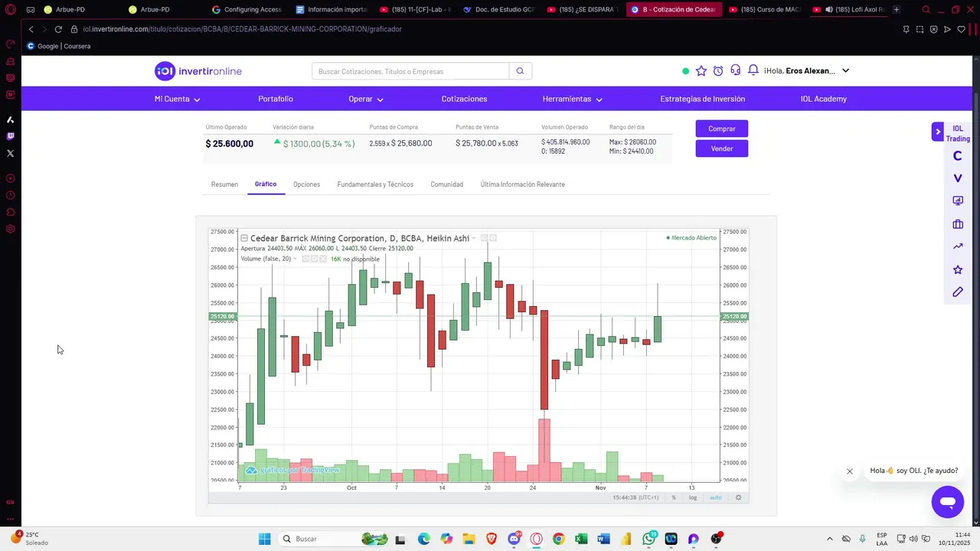The image size is (980, 551).
Task: Open the Google | Coursera bookmark
Action: (x=59, y=46)
